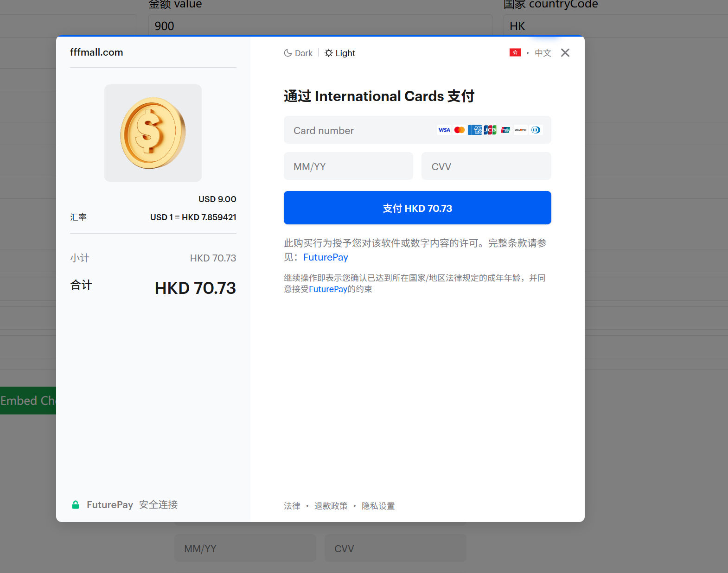Click the exchange rate USD 1 = HKD 7.859421

193,217
